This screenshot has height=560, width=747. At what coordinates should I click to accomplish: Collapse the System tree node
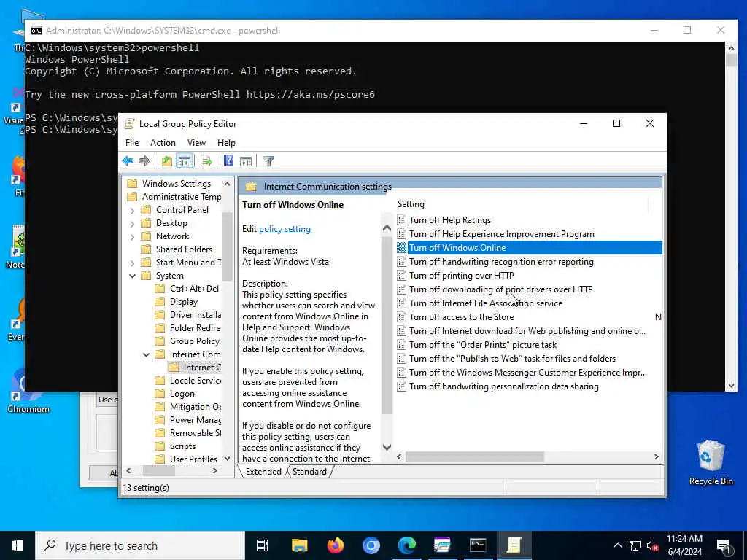click(x=133, y=276)
